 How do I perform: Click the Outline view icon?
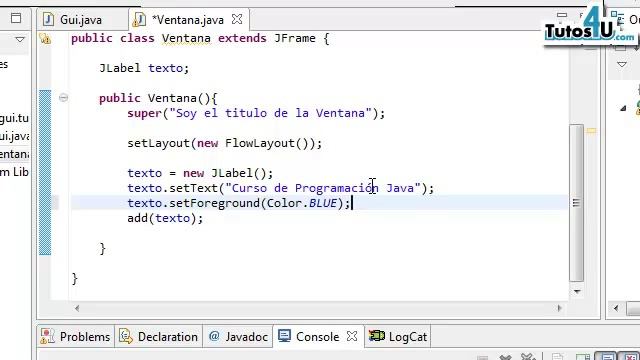pyautogui.click(x=618, y=19)
